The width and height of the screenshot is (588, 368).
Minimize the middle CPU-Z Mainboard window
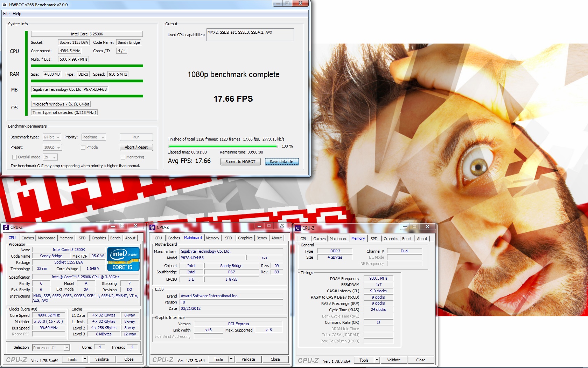coord(259,226)
